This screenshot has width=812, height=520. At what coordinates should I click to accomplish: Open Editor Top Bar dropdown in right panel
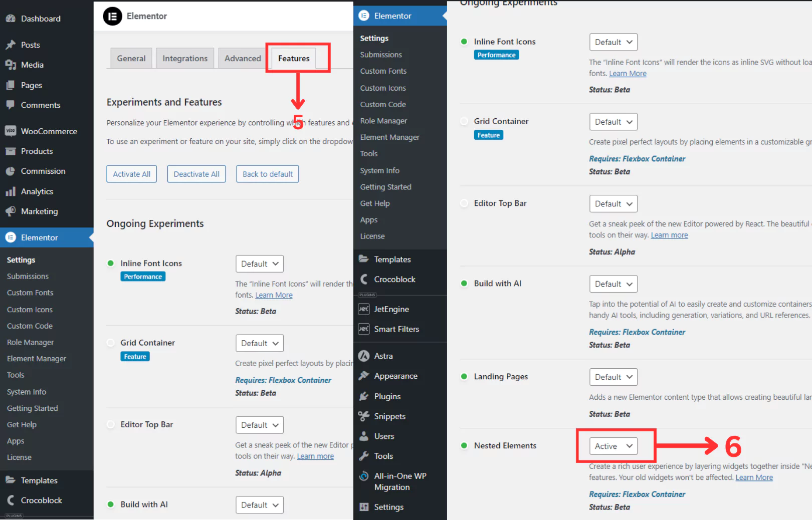point(614,204)
